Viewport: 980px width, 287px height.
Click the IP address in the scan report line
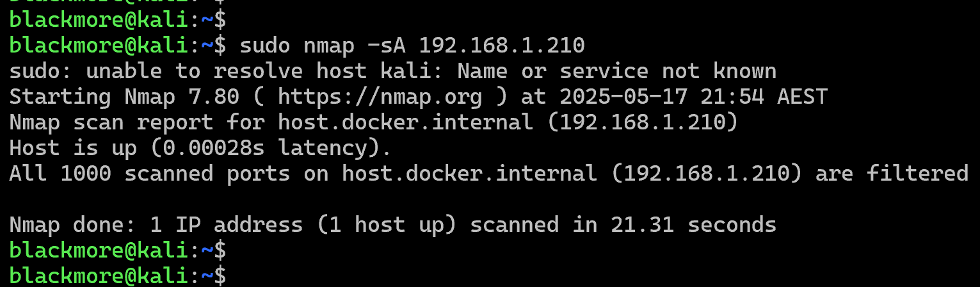point(642,122)
